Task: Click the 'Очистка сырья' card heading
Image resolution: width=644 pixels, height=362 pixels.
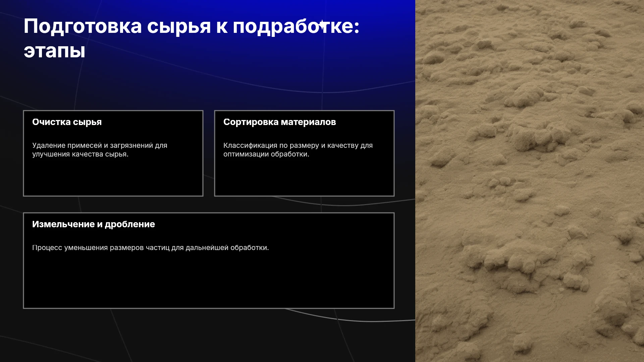Action: [67, 122]
